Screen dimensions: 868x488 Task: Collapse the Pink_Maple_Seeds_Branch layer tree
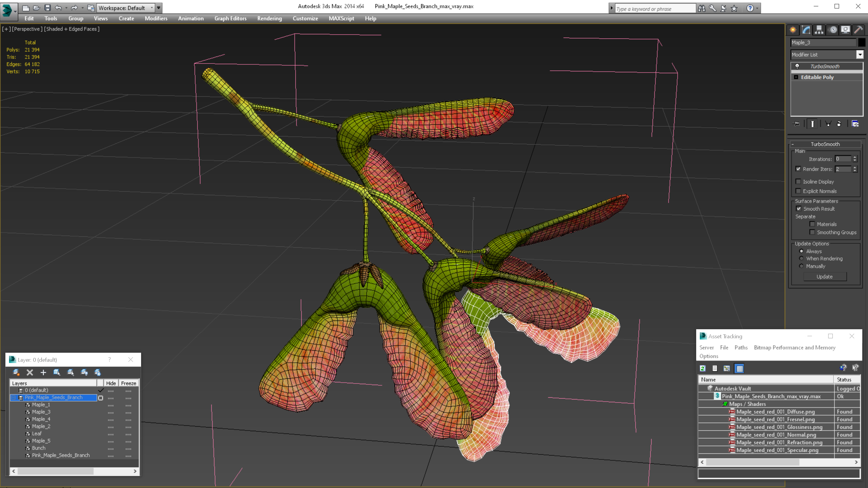pyautogui.click(x=14, y=398)
